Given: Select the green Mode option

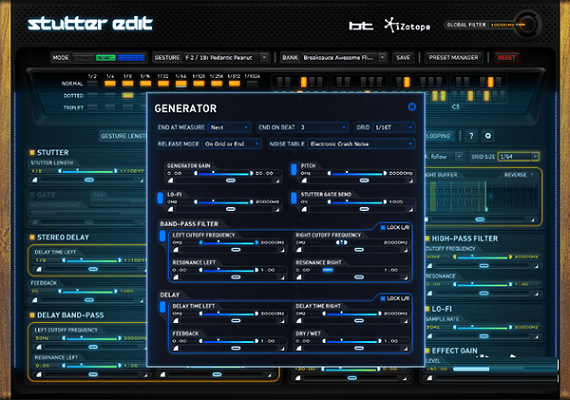Looking at the screenshot, I should point(105,58).
